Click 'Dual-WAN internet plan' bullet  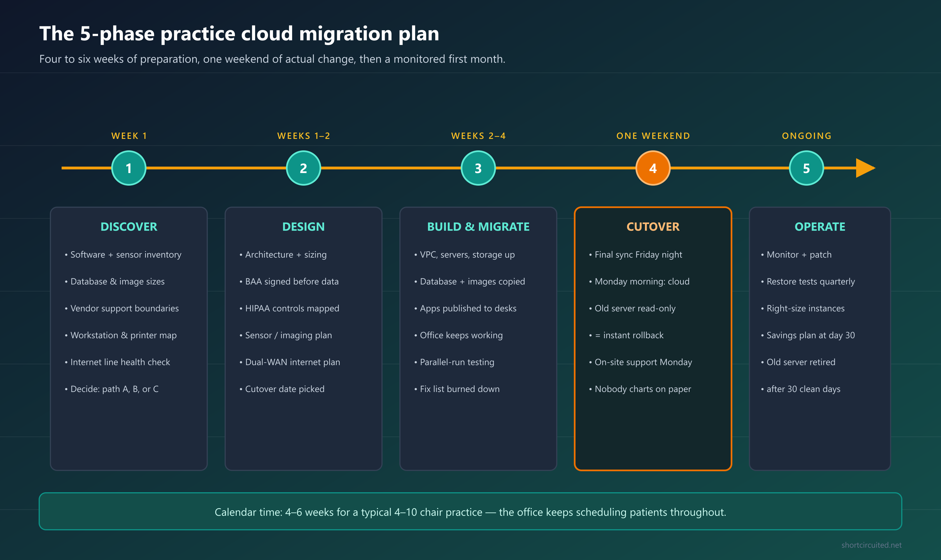click(x=290, y=362)
